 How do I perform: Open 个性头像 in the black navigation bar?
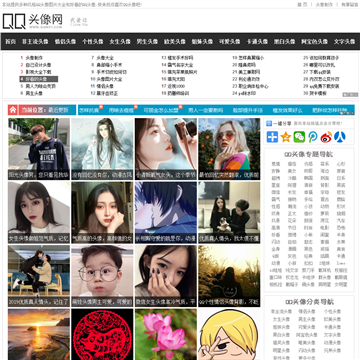point(92,42)
